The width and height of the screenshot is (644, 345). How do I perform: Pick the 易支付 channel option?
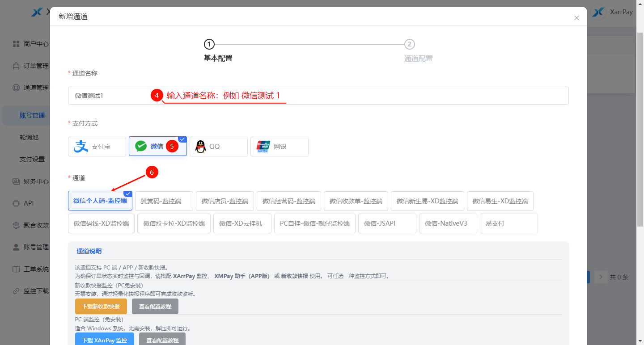click(508, 223)
